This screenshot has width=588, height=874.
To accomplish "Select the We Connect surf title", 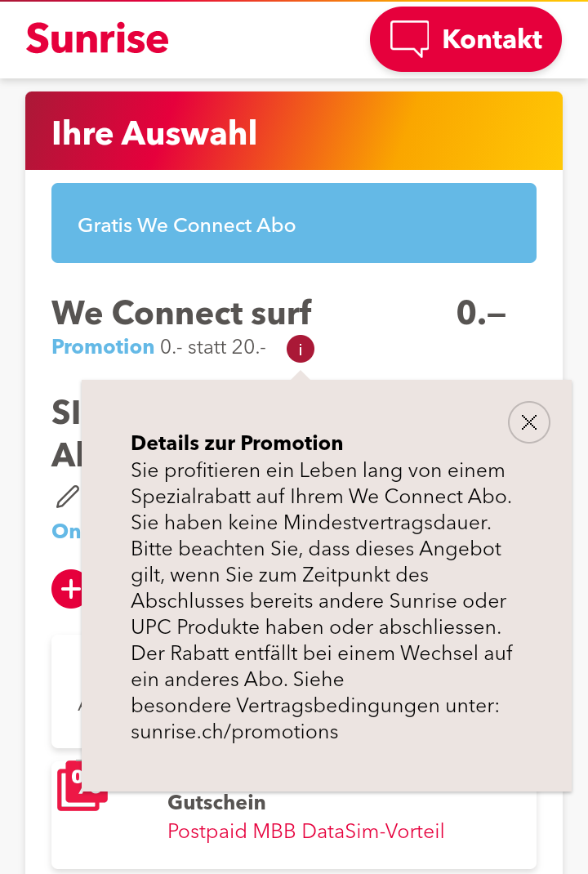I will coord(181,312).
